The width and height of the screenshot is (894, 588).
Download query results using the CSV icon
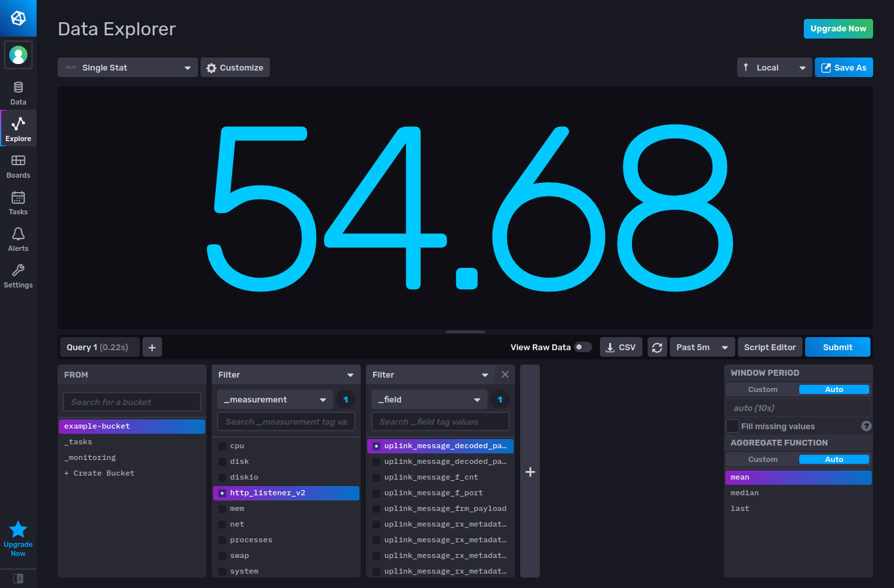(621, 347)
